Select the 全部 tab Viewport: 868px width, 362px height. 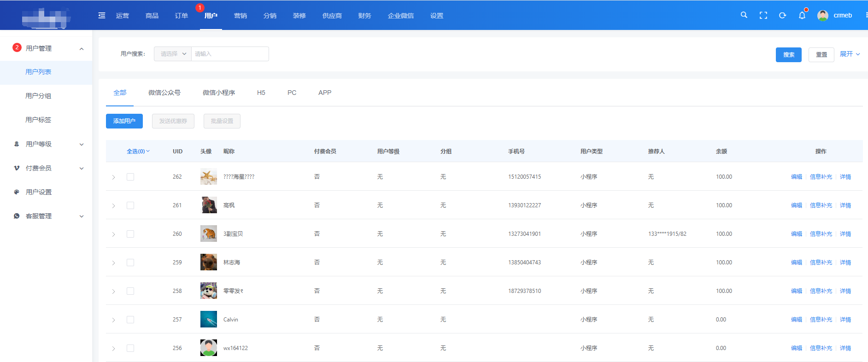point(120,93)
